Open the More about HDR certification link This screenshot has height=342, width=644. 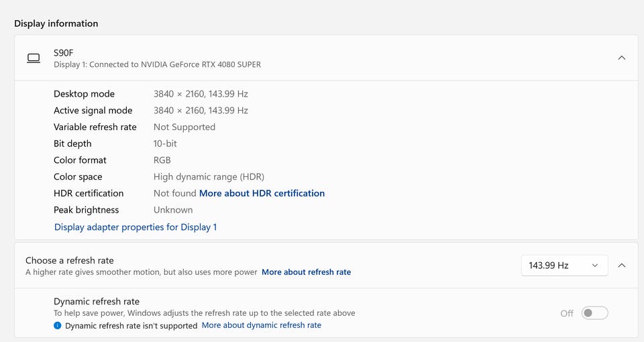[262, 193]
